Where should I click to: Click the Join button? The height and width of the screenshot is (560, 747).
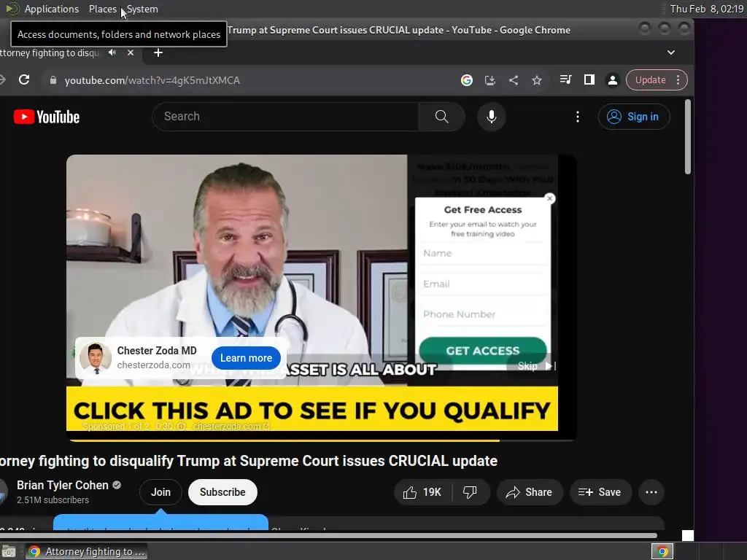point(160,492)
